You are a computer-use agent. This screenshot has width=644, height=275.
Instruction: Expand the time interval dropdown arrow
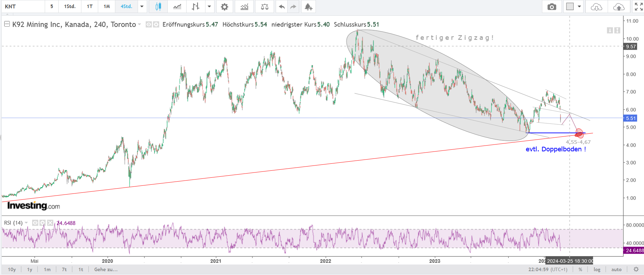(x=142, y=7)
